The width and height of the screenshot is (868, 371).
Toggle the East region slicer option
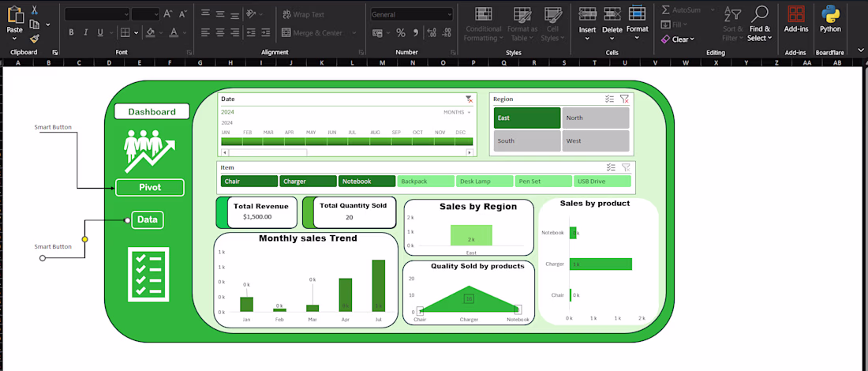click(527, 118)
